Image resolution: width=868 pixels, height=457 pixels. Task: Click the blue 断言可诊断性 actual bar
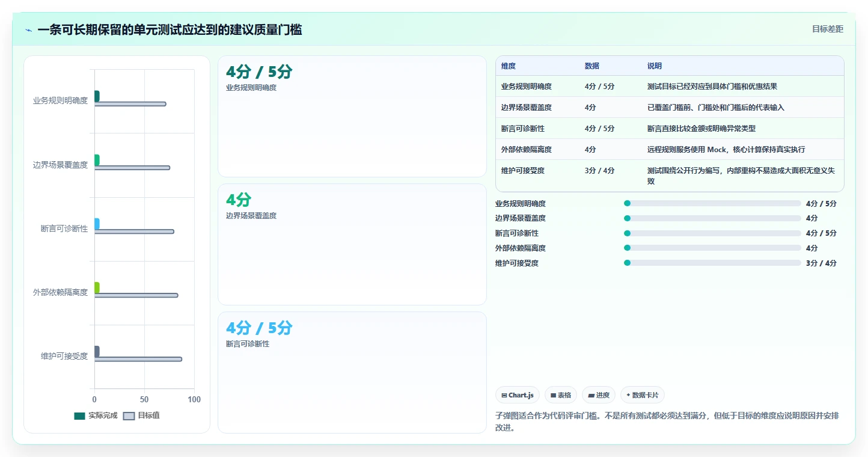click(x=97, y=224)
